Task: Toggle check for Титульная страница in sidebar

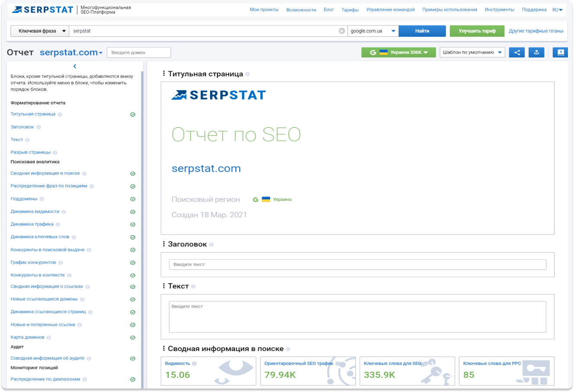Action: [x=133, y=114]
